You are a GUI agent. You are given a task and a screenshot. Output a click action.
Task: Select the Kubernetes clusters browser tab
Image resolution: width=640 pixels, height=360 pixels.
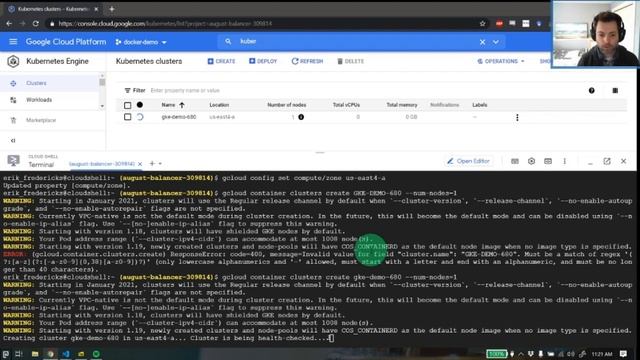52,9
